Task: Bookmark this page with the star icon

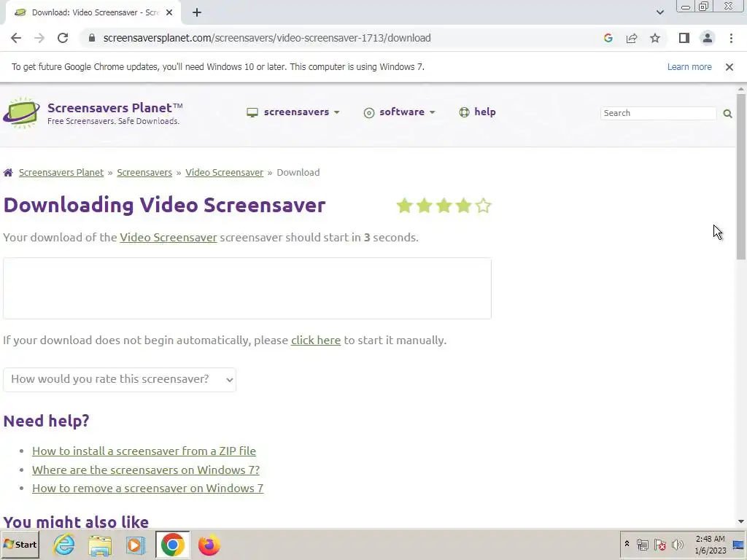Action: tap(655, 38)
